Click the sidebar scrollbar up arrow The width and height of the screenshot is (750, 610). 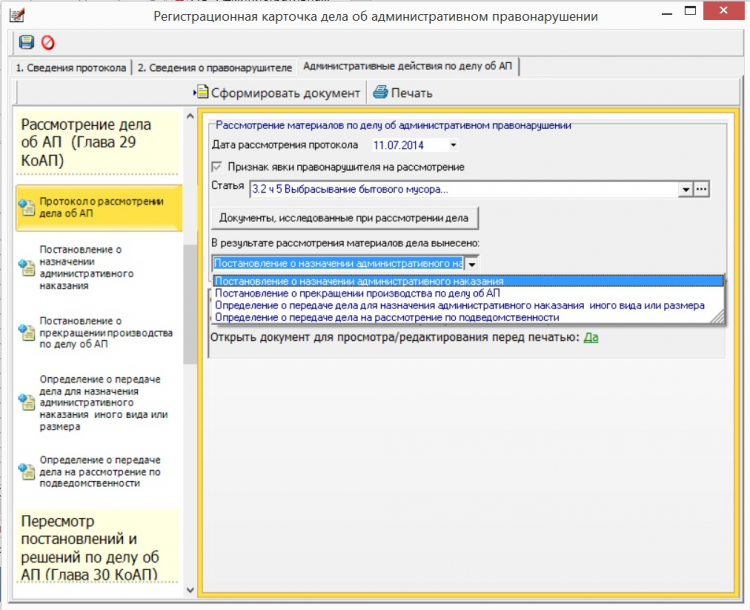(x=190, y=116)
